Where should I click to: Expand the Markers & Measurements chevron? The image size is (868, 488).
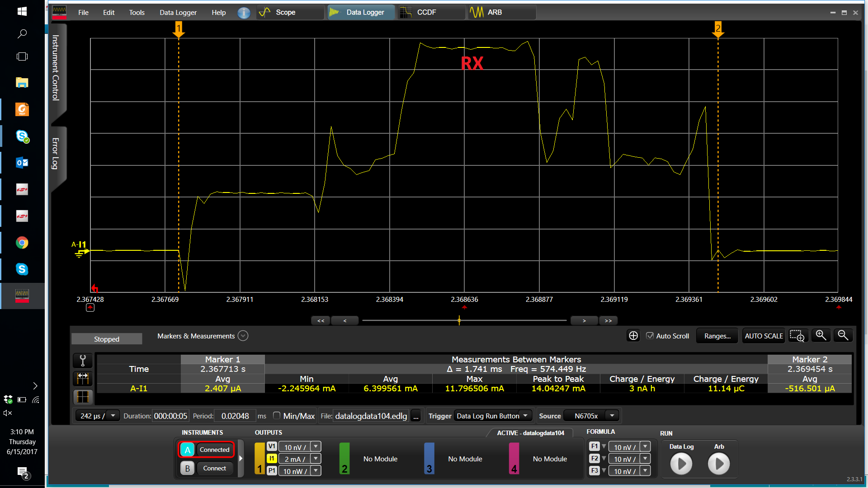click(x=243, y=336)
